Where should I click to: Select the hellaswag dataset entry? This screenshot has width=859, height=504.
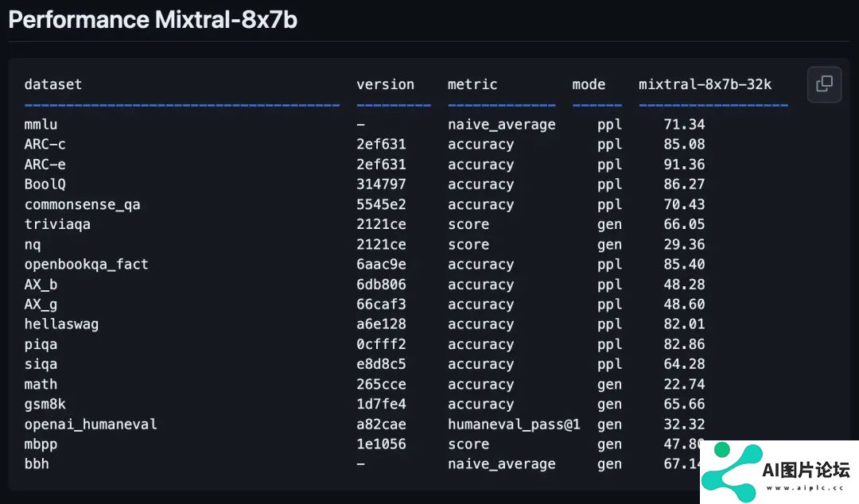tap(61, 324)
